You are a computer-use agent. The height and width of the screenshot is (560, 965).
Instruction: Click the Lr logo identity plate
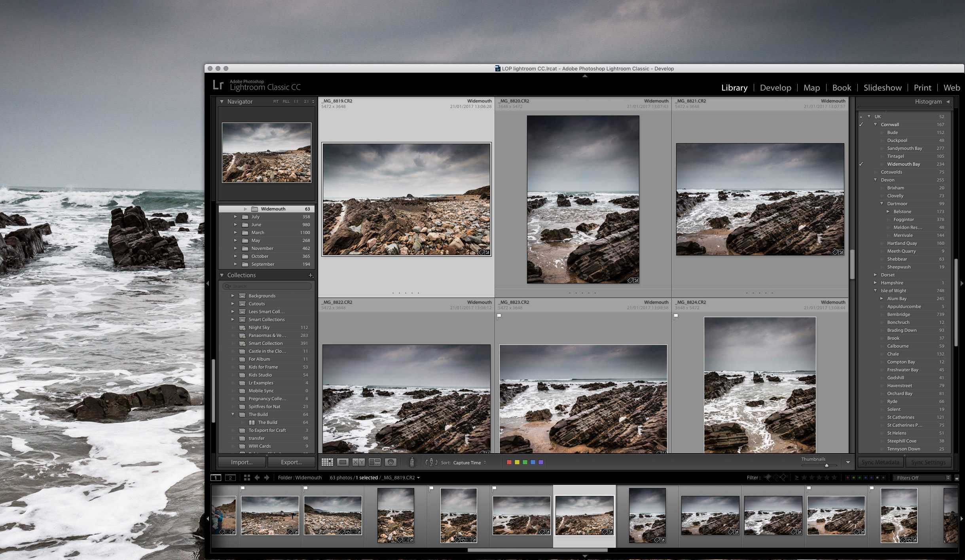coord(218,85)
